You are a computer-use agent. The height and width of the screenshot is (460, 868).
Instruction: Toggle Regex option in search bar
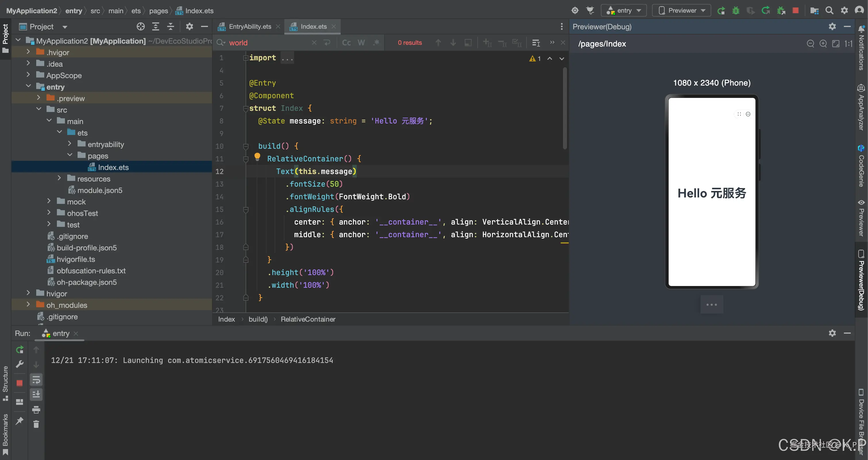tap(376, 43)
